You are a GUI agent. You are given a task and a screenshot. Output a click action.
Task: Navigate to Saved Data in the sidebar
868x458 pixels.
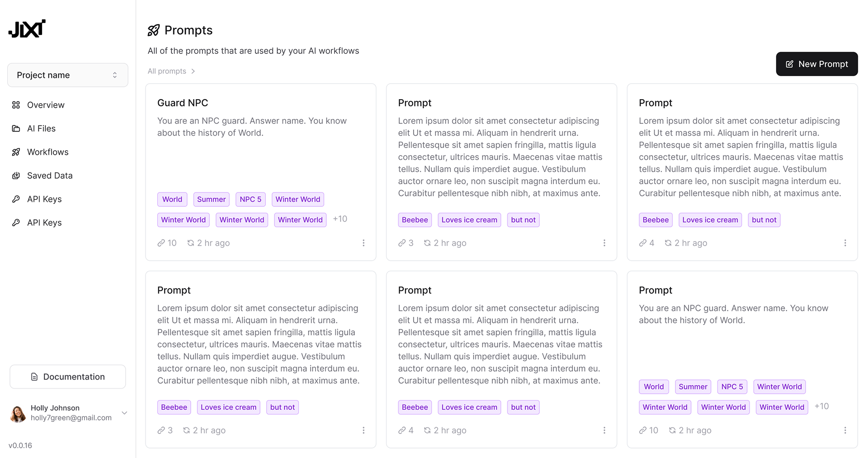click(x=50, y=176)
